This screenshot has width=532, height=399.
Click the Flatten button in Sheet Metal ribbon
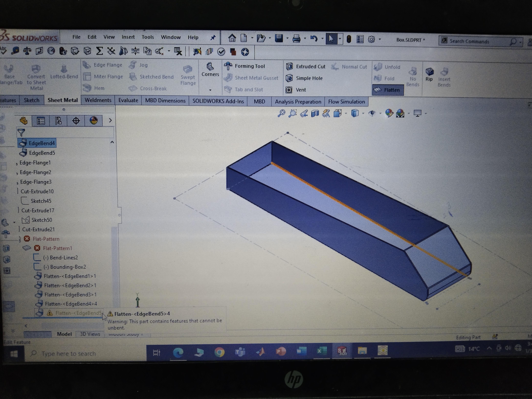[388, 90]
